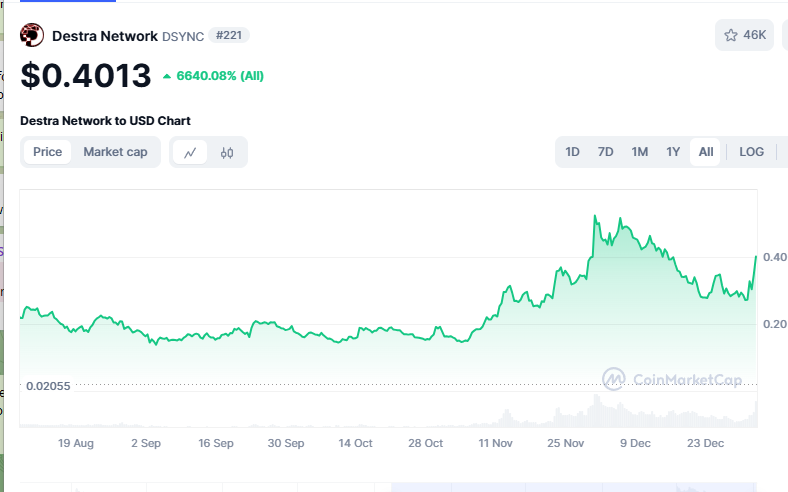
Task: Add to watchlist via star icon
Action: pos(731,35)
